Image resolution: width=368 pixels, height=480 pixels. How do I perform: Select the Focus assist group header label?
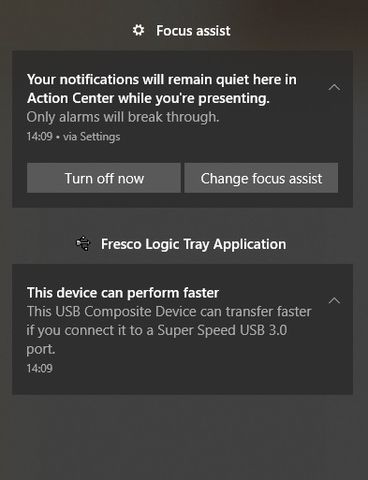193,31
